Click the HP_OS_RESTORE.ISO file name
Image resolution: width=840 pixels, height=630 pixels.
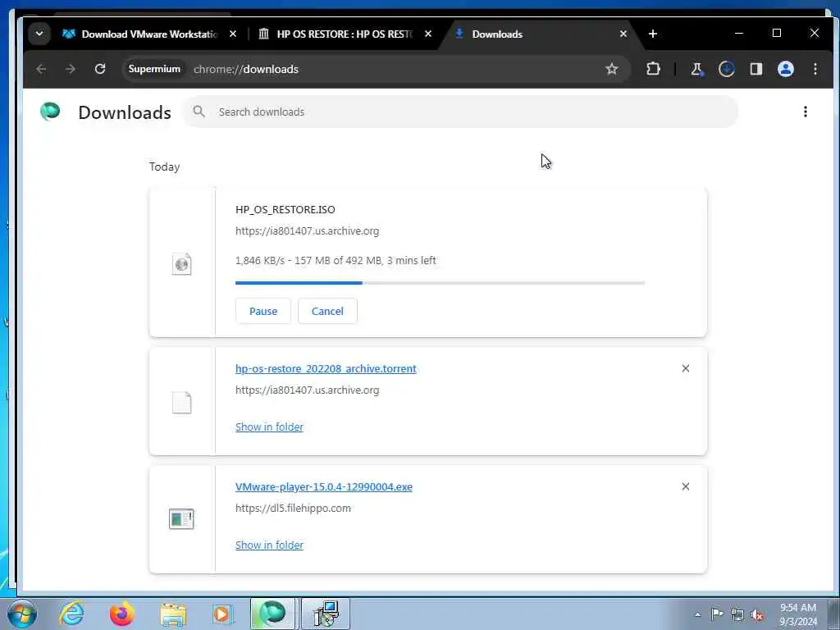tap(285, 209)
